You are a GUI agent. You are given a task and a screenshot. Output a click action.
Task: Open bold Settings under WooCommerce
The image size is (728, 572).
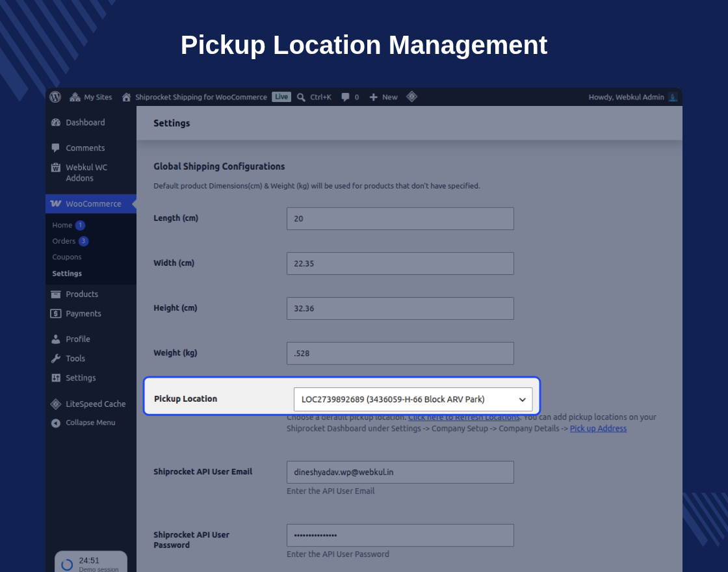coord(67,274)
